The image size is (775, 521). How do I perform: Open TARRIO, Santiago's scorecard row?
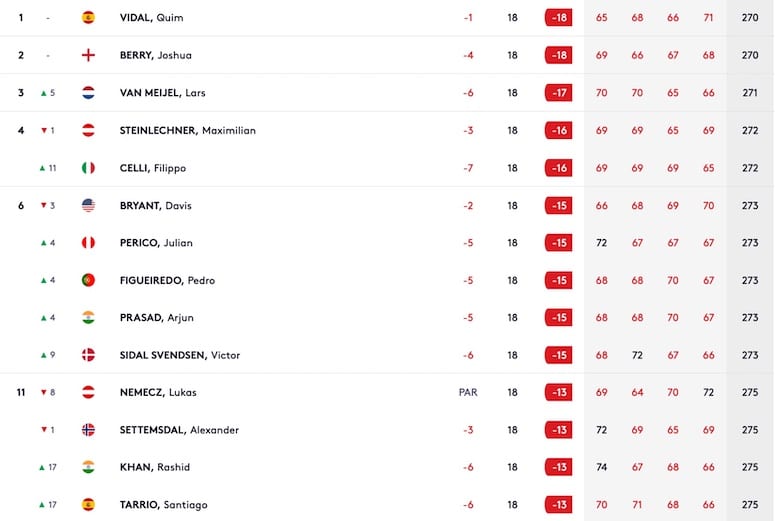point(388,505)
